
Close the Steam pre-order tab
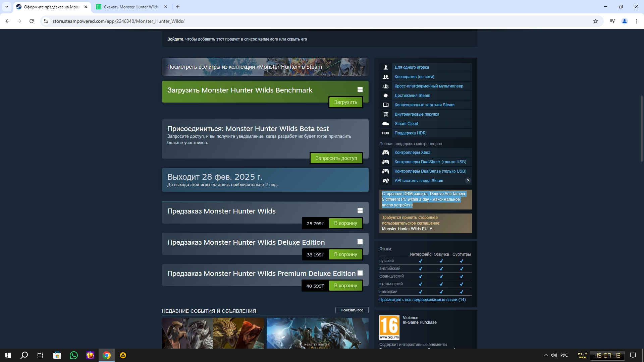click(86, 7)
